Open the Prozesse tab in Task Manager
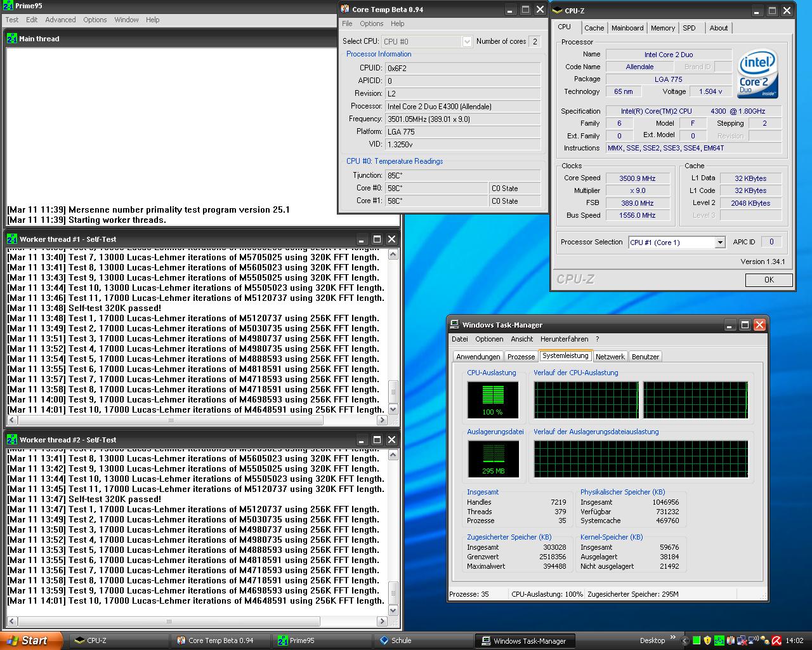812x650 pixels. tap(521, 357)
